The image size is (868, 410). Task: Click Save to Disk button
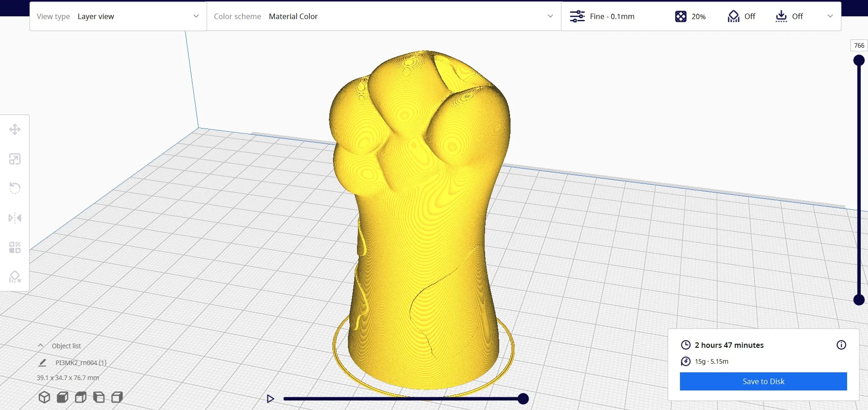tap(763, 381)
